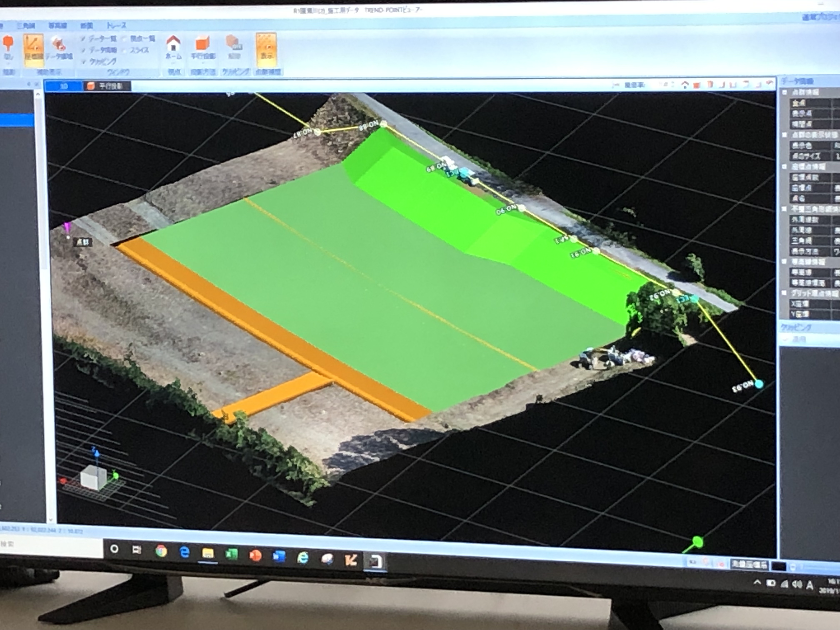Open the 断面 ribbon tab
The image size is (840, 630).
(x=87, y=26)
